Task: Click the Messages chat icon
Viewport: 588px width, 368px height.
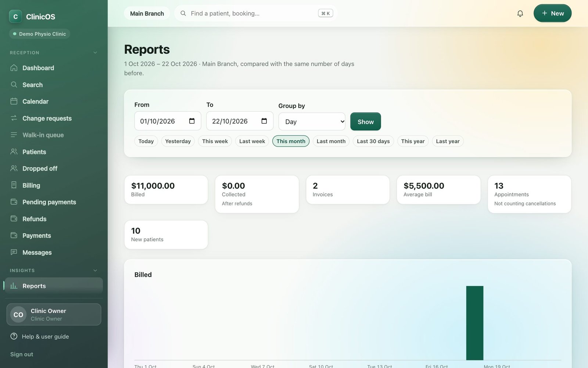Action: (14, 252)
